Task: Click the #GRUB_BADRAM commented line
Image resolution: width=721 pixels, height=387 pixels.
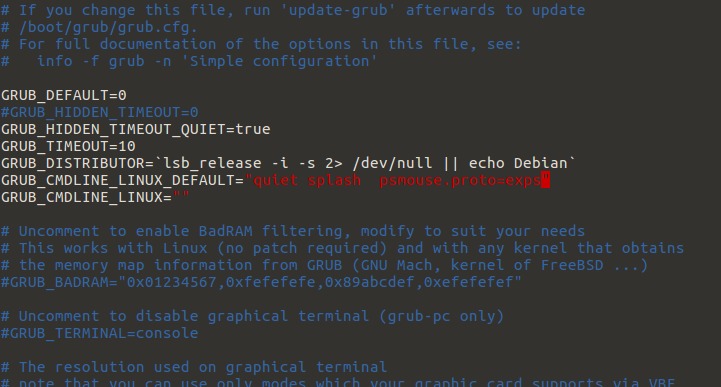Action: click(261, 282)
